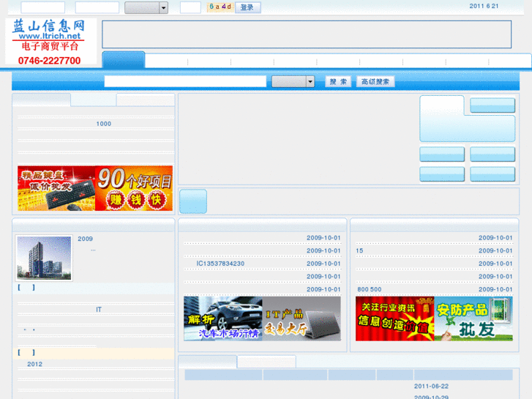Click the www.ltrich.net address in the logo

[50, 36]
